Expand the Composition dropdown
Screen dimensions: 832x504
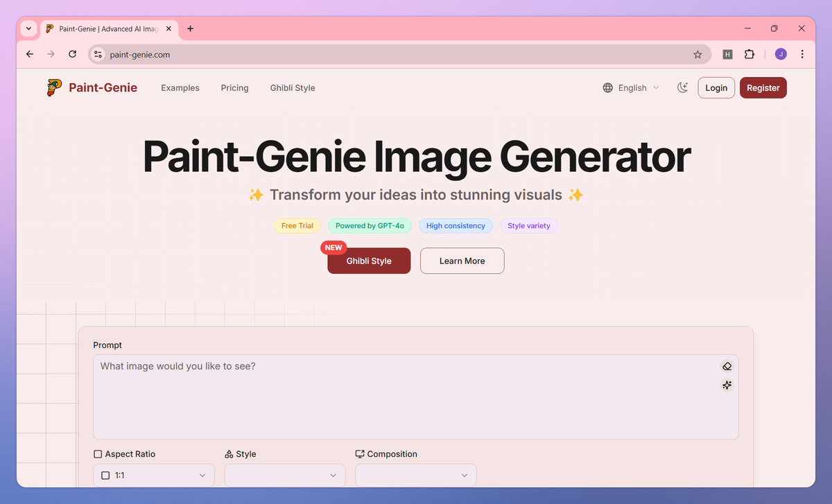[416, 476]
